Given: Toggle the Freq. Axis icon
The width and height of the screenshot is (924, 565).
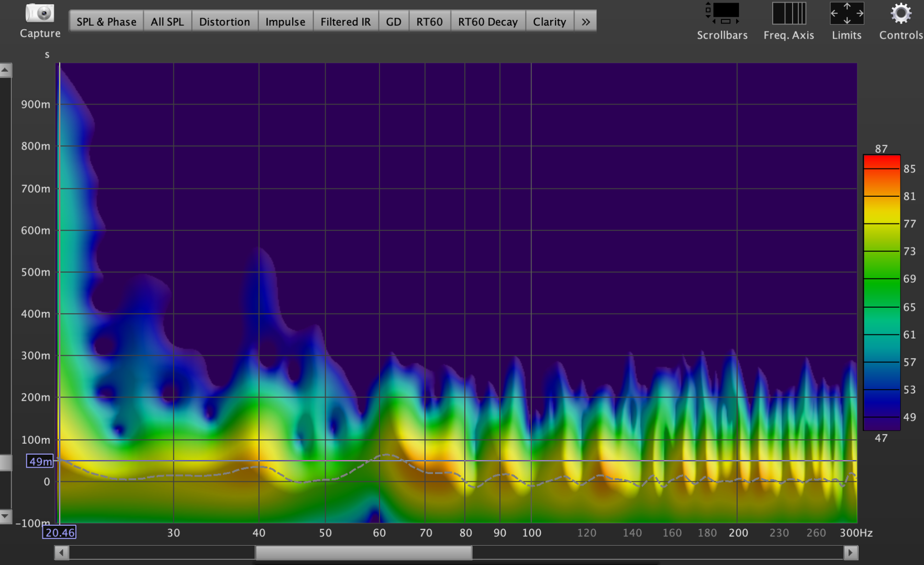Looking at the screenshot, I should [x=788, y=14].
